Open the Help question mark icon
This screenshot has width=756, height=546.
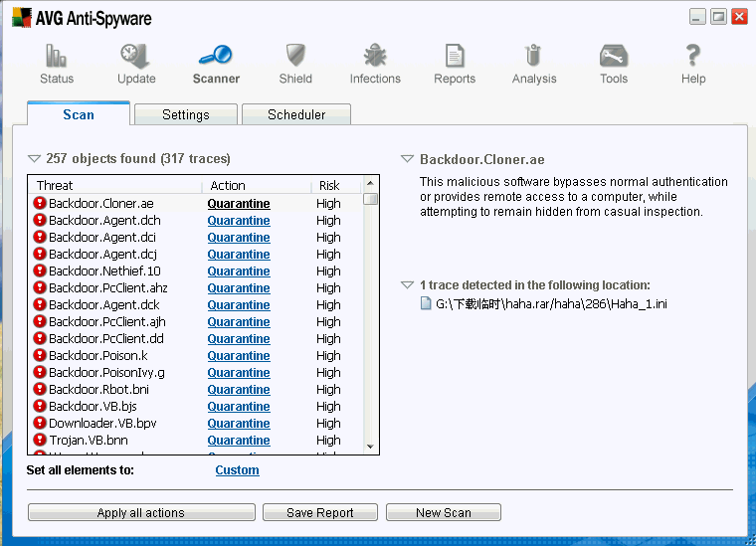tap(693, 55)
